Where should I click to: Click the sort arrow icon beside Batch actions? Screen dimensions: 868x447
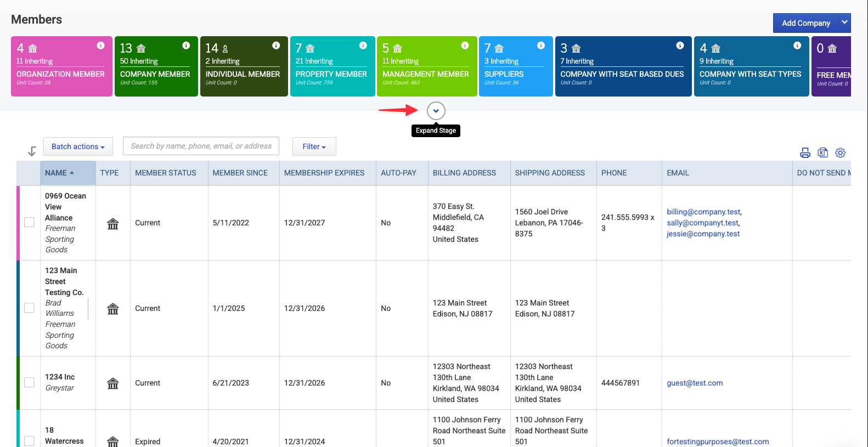click(x=32, y=151)
